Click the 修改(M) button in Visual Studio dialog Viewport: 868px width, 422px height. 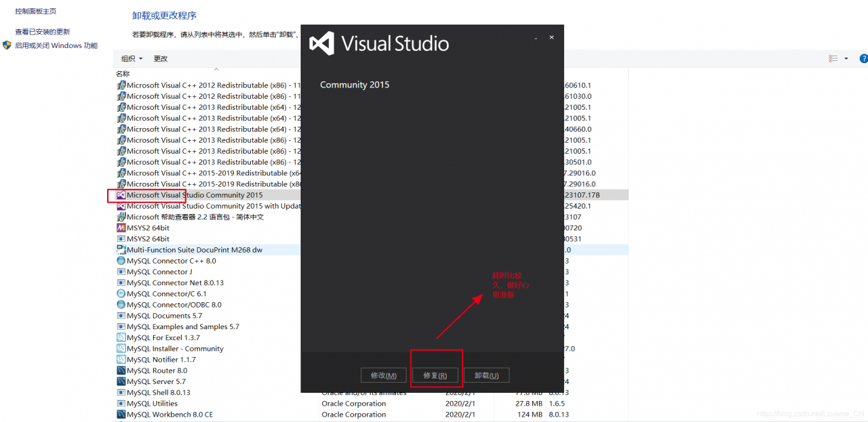coord(384,375)
